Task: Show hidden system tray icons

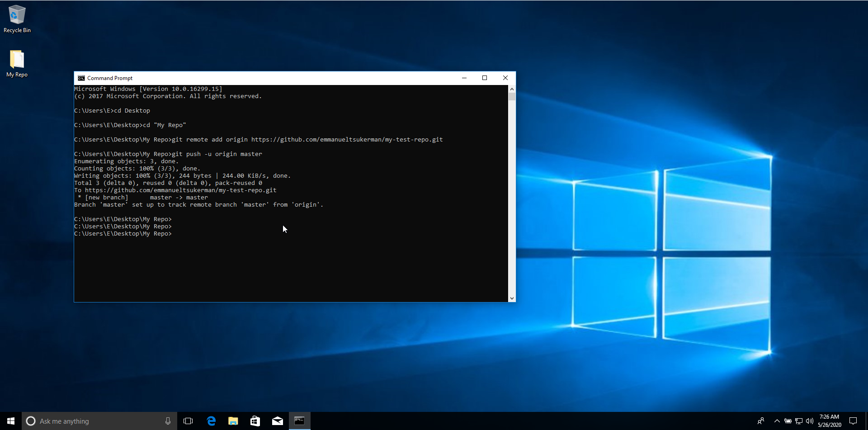Action: click(777, 421)
